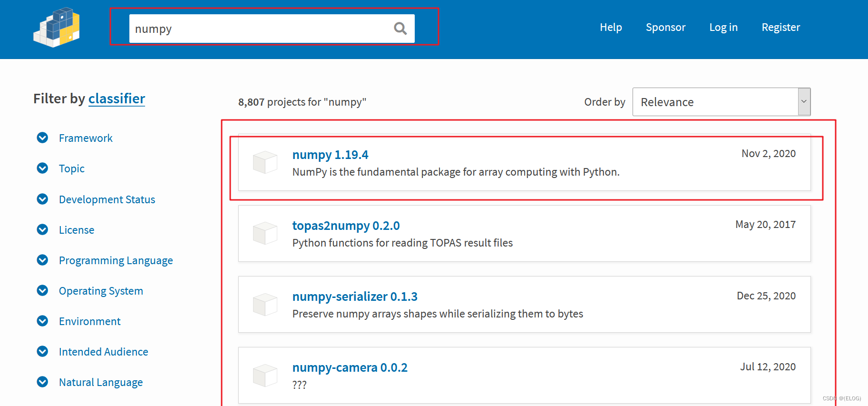Click the NumPy fundamental package description
This screenshot has height=406, width=868.
[x=456, y=172]
